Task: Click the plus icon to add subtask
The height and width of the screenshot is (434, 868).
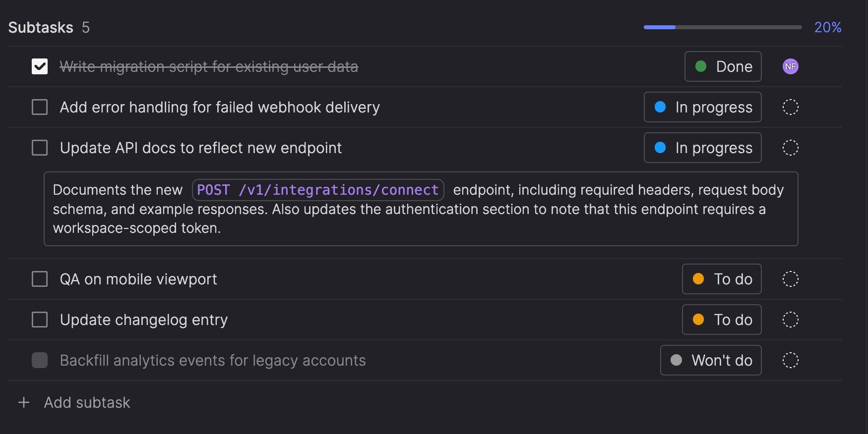Action: [x=24, y=402]
